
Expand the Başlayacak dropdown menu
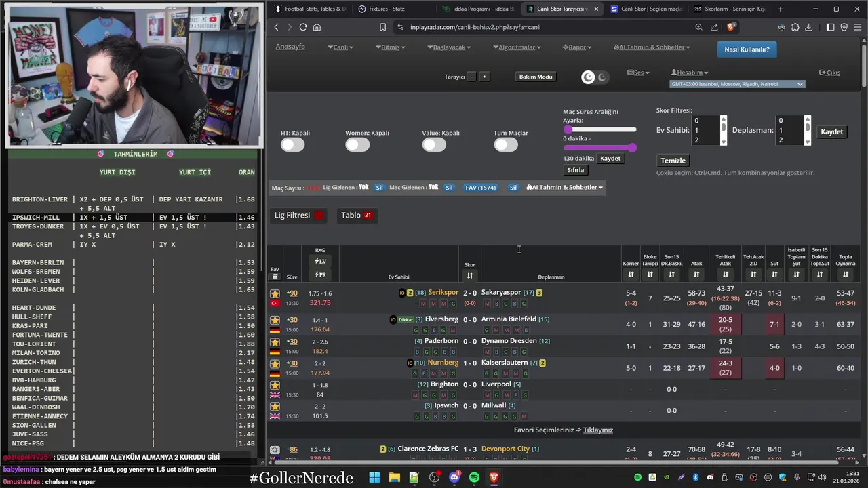coord(449,47)
